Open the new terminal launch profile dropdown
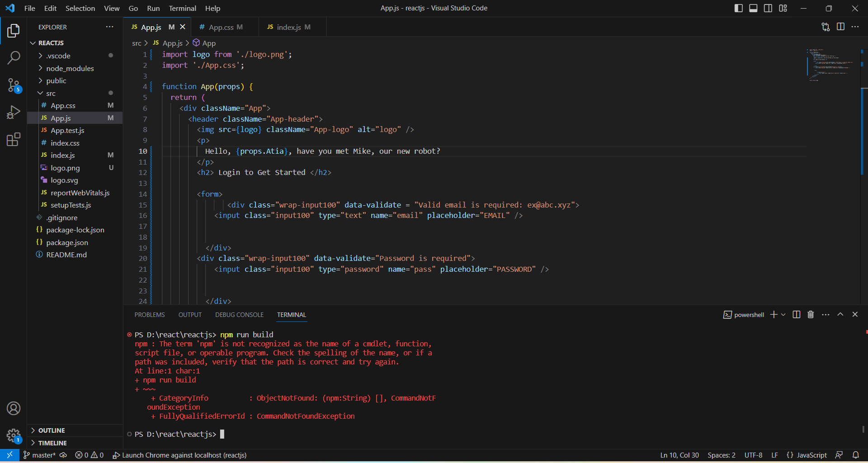This screenshot has height=463, width=868. point(783,315)
